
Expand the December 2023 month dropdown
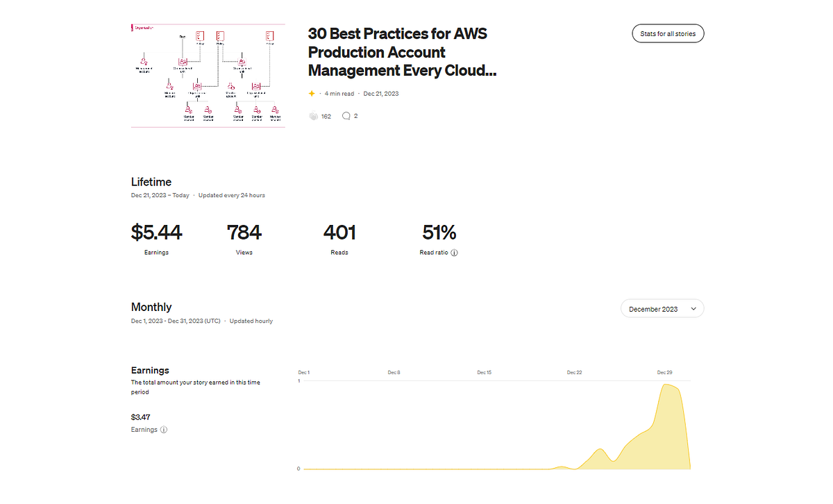point(662,309)
